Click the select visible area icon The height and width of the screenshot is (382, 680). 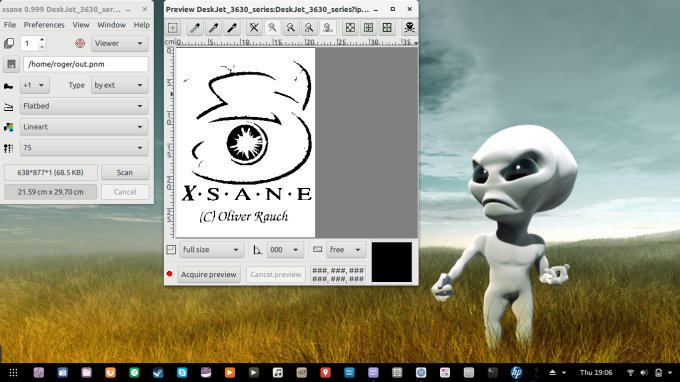tap(387, 28)
